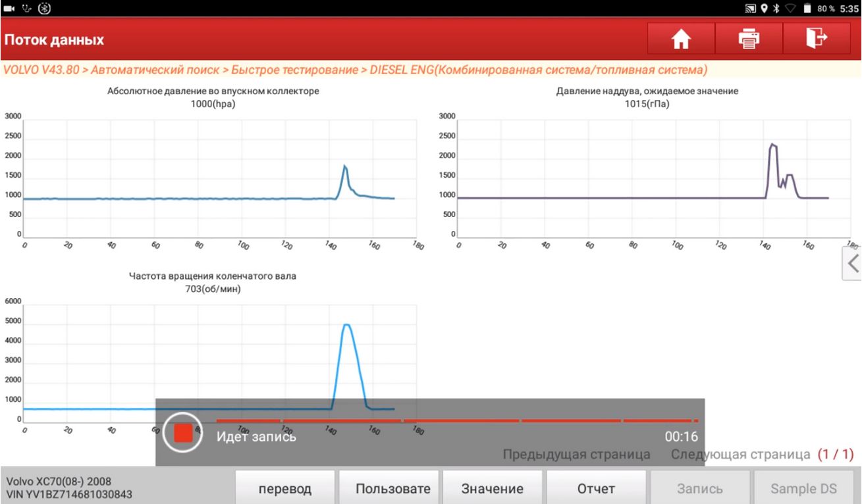
Task: Print the data stream via printer icon
Action: [x=748, y=40]
